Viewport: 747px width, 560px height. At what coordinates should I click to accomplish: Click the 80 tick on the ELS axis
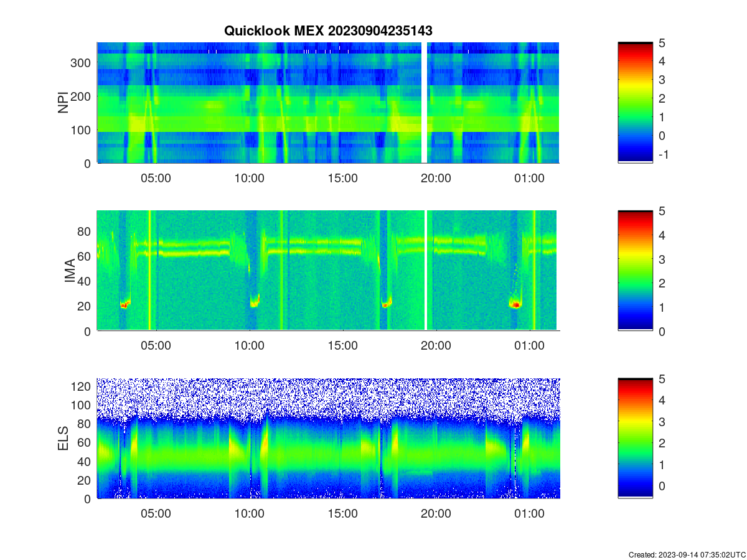85,424
